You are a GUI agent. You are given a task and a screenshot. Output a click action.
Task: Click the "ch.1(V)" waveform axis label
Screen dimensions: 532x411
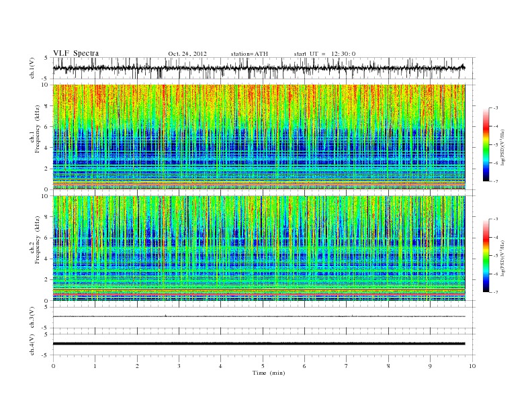[x=32, y=68]
